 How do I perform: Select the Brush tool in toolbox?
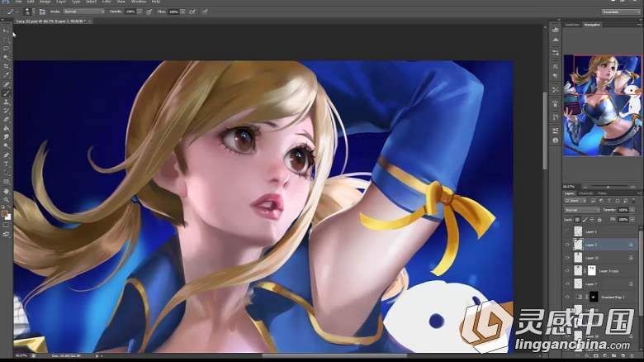tap(6, 93)
